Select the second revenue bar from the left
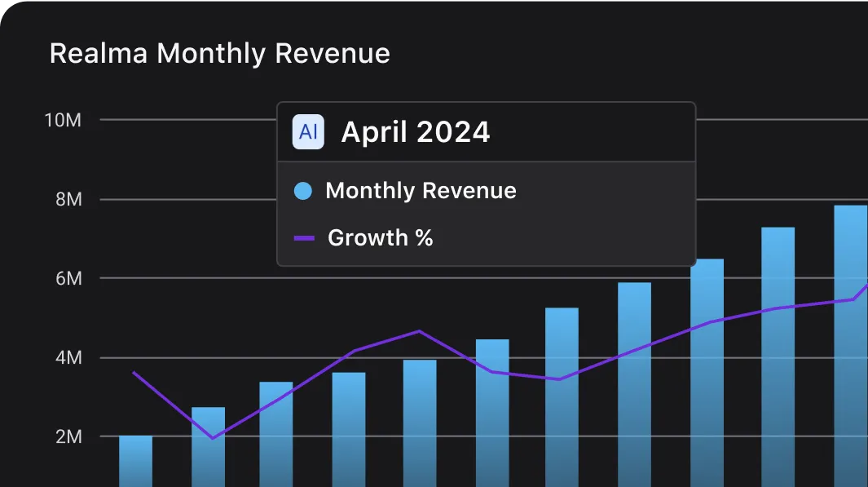 tap(208, 449)
